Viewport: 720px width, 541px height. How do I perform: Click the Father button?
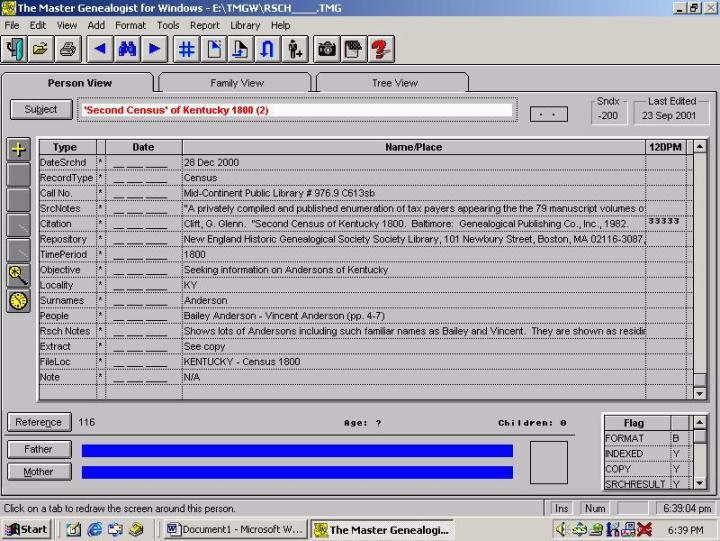(39, 449)
